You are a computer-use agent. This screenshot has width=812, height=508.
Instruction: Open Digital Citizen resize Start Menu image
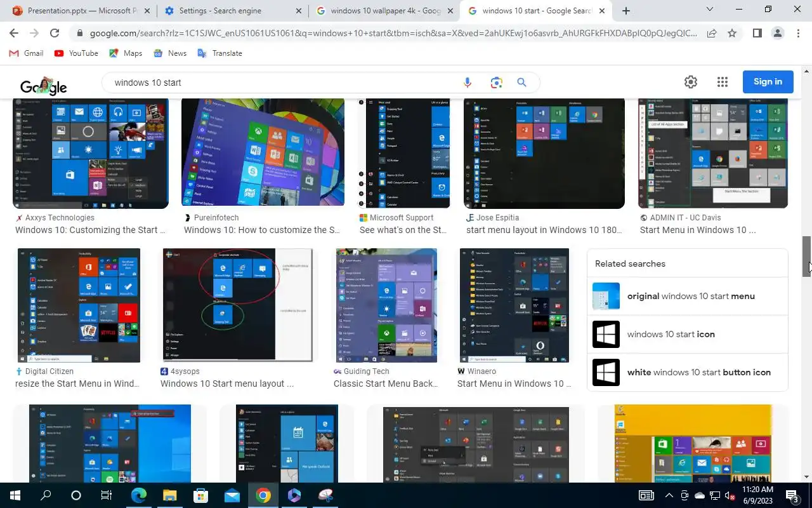coord(79,305)
